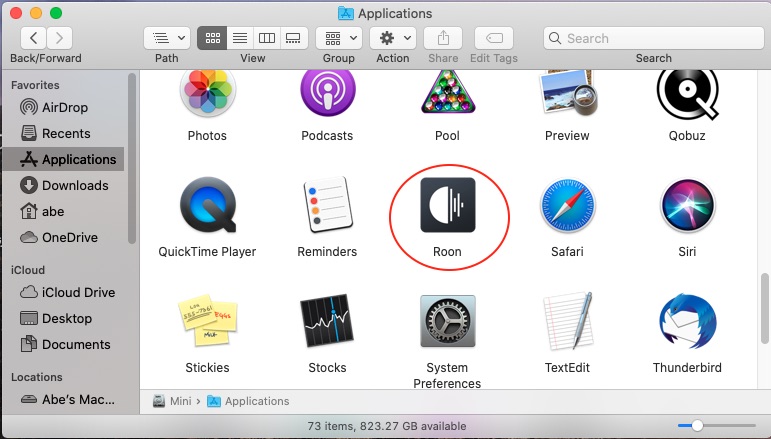Expand the Group options dropdown
Viewport: 771px width, 439px height.
[x=338, y=38]
